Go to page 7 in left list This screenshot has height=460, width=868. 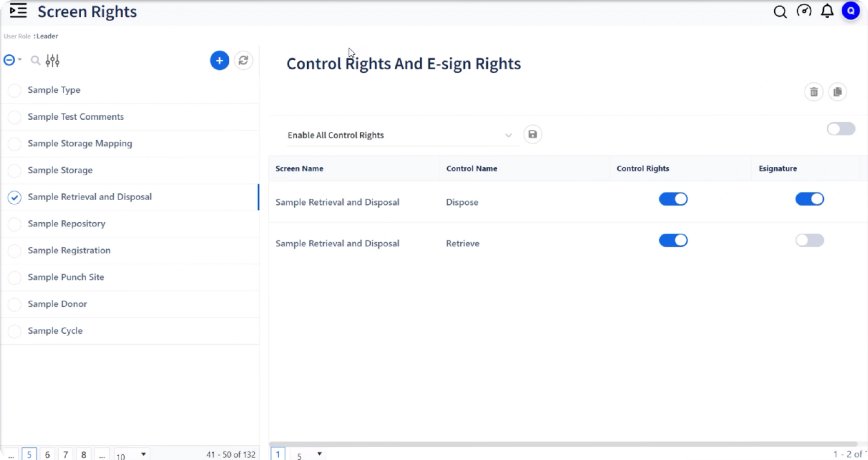pyautogui.click(x=66, y=455)
